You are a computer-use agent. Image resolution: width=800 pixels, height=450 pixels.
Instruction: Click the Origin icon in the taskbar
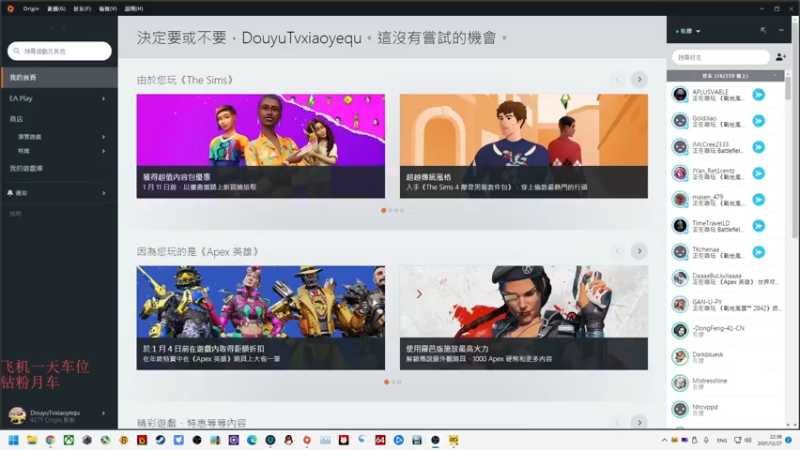click(x=307, y=440)
